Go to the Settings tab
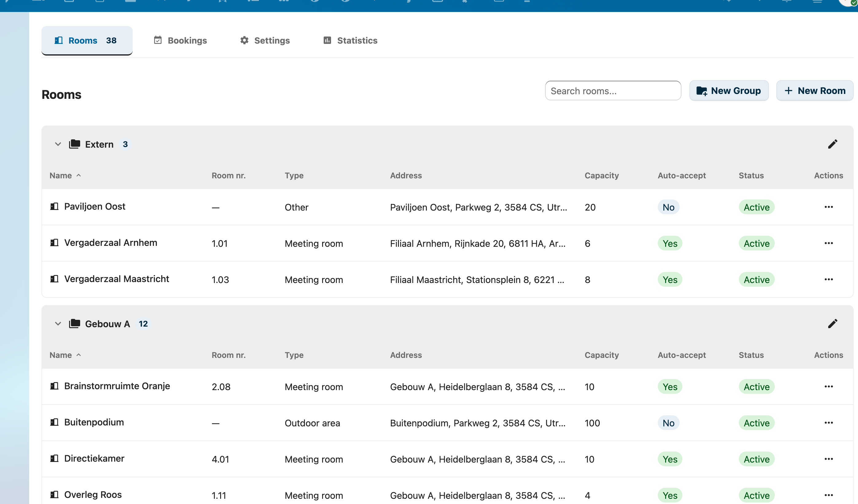Image resolution: width=858 pixels, height=504 pixels. pos(264,41)
